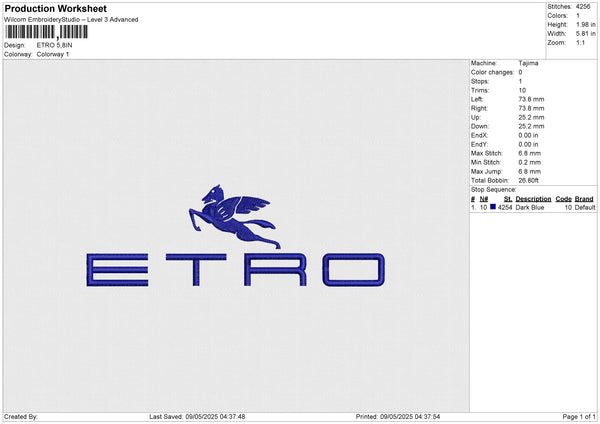Click the 'Default' brand entry

(x=585, y=207)
